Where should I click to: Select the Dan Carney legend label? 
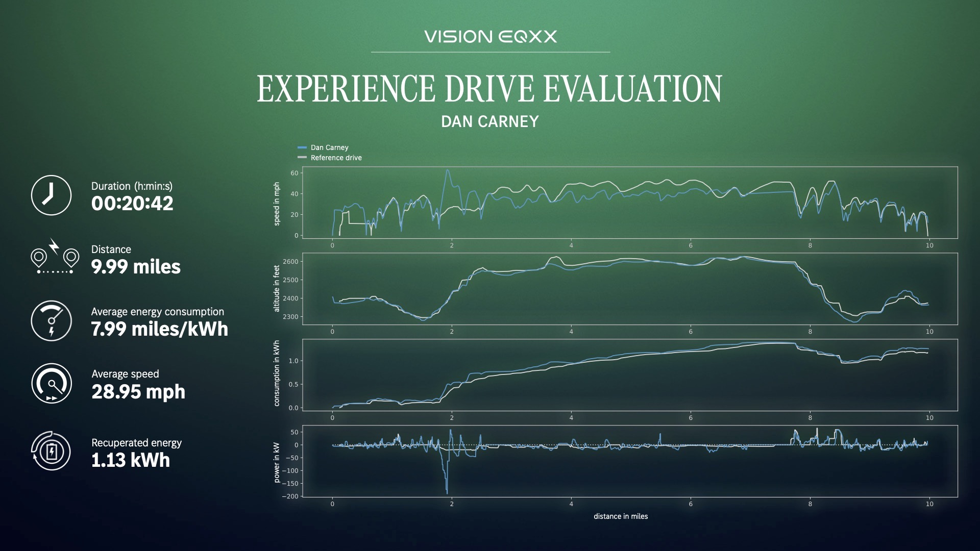point(329,147)
